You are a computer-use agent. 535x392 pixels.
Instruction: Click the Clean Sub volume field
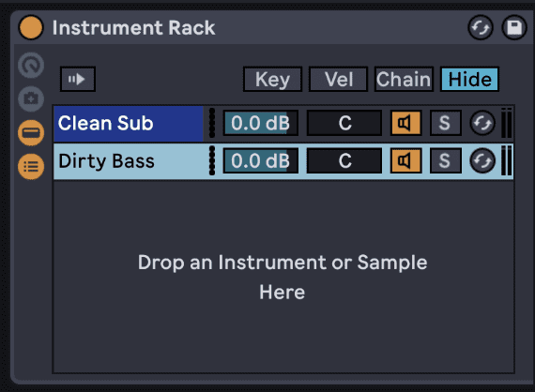pyautogui.click(x=261, y=123)
